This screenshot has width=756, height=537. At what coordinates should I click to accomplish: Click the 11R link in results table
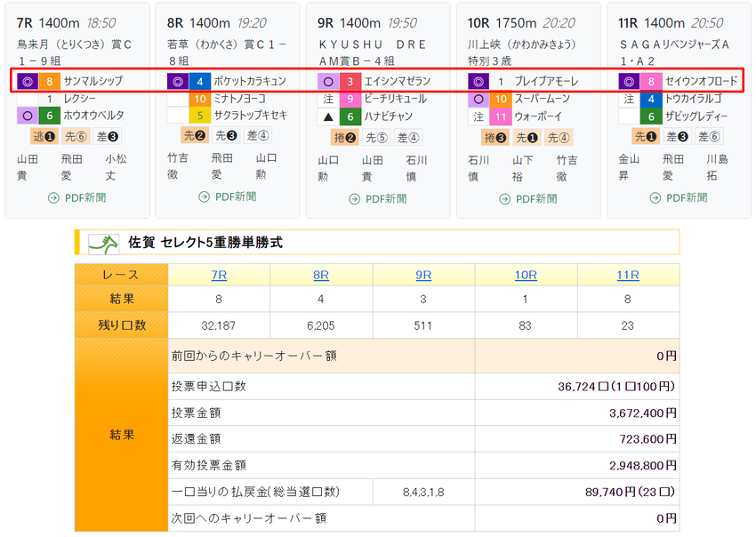tap(628, 275)
